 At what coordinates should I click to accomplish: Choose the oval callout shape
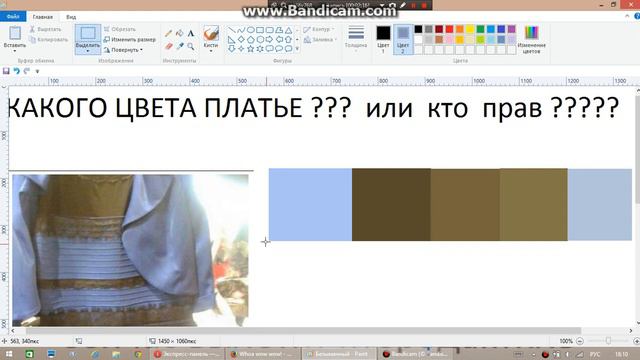[279, 49]
